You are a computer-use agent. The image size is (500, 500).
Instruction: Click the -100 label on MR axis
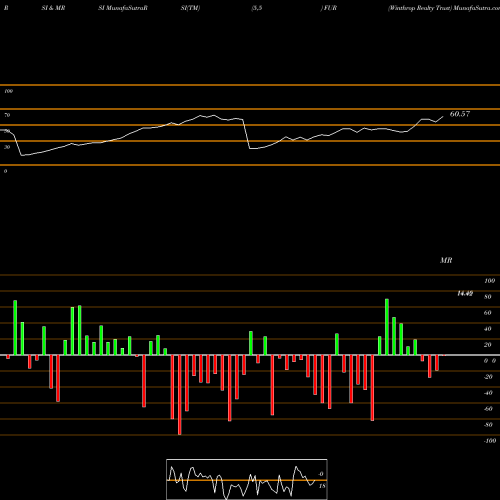click(x=490, y=441)
